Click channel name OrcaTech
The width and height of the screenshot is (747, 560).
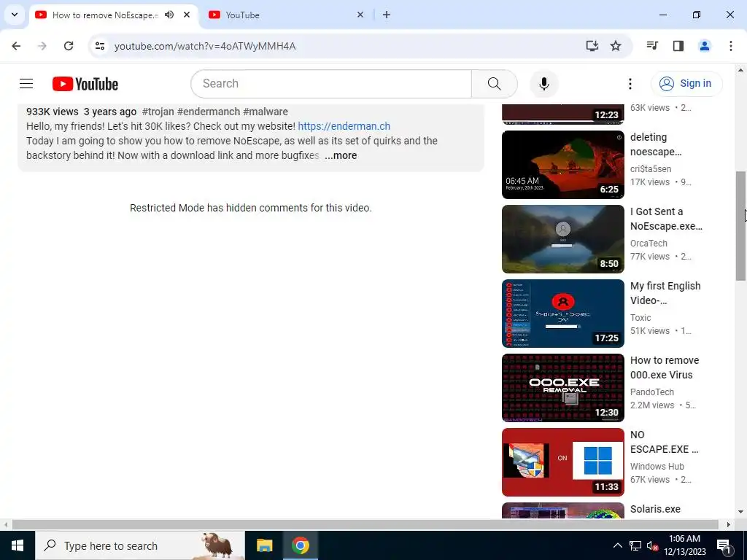pyautogui.click(x=649, y=244)
